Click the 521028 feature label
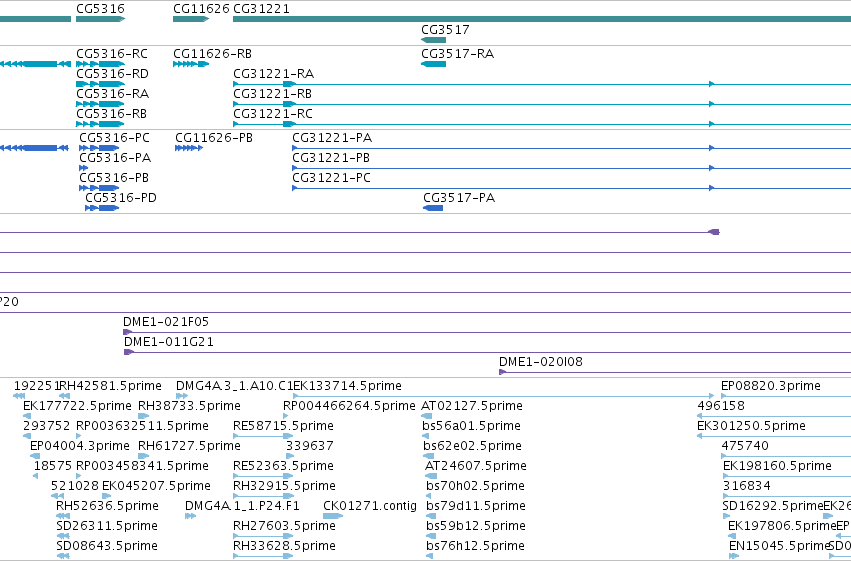 75,486
